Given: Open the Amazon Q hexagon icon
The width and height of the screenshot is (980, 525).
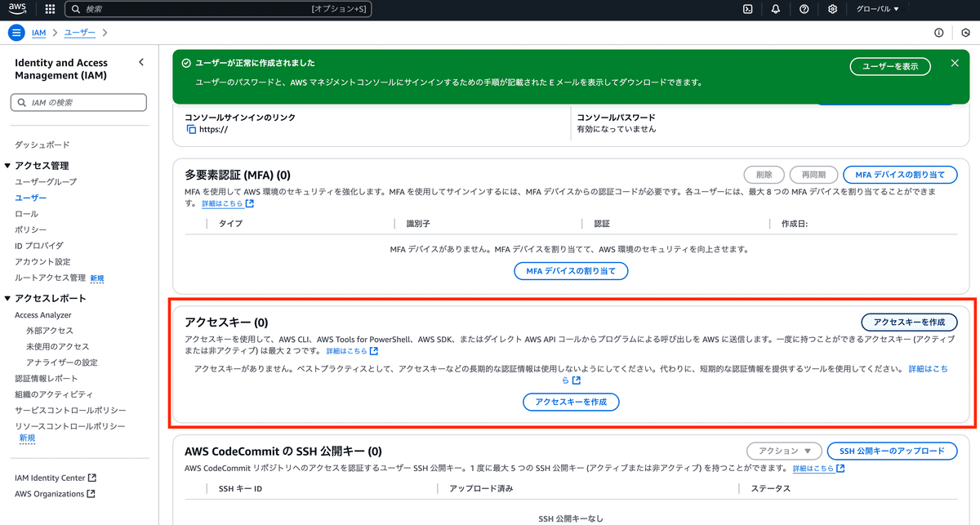Looking at the screenshot, I should pos(965,32).
